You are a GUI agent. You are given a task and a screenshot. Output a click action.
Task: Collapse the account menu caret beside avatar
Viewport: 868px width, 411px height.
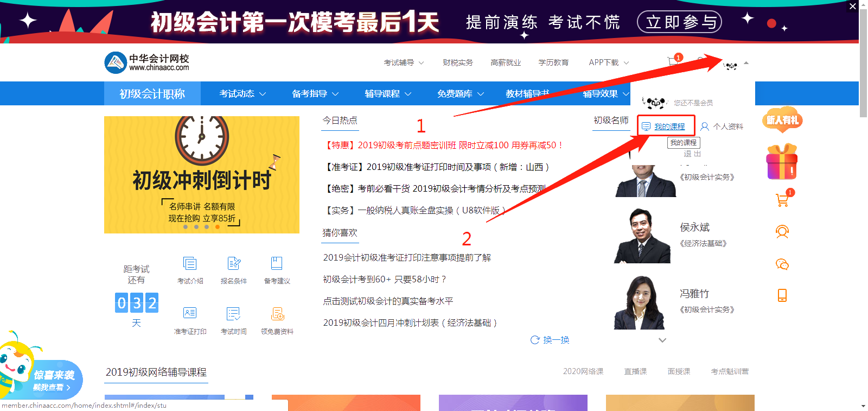click(746, 63)
